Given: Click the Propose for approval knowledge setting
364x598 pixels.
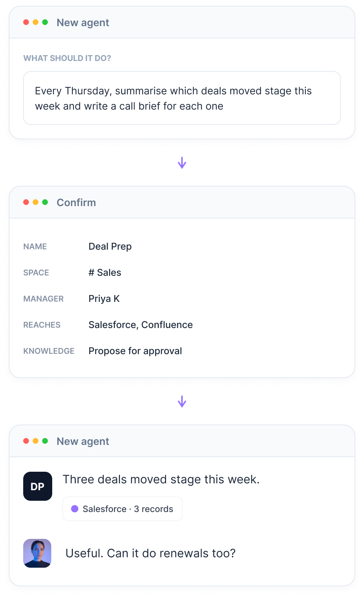Looking at the screenshot, I should (x=135, y=351).
